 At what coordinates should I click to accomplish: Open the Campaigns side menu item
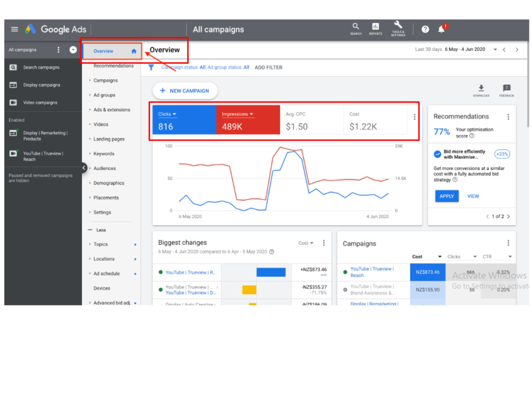coord(105,80)
